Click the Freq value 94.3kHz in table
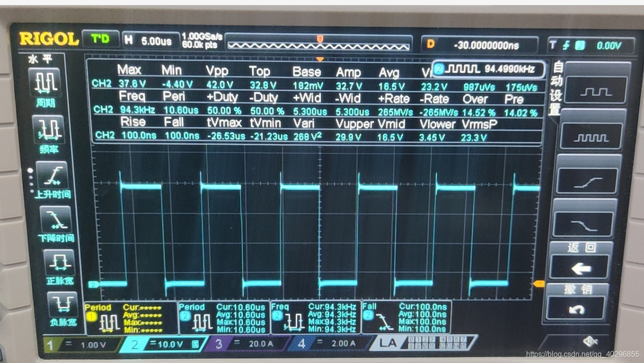The width and height of the screenshot is (644, 363). point(137,110)
